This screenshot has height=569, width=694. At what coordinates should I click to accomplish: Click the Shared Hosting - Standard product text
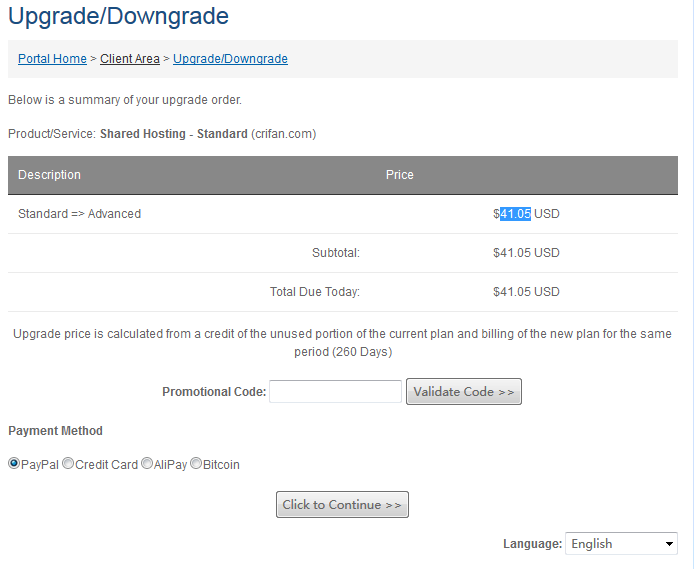click(x=173, y=134)
